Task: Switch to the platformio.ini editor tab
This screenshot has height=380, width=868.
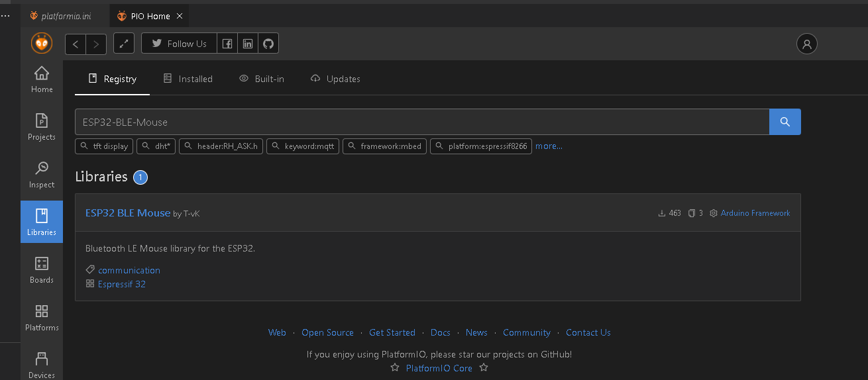Action: (60, 16)
